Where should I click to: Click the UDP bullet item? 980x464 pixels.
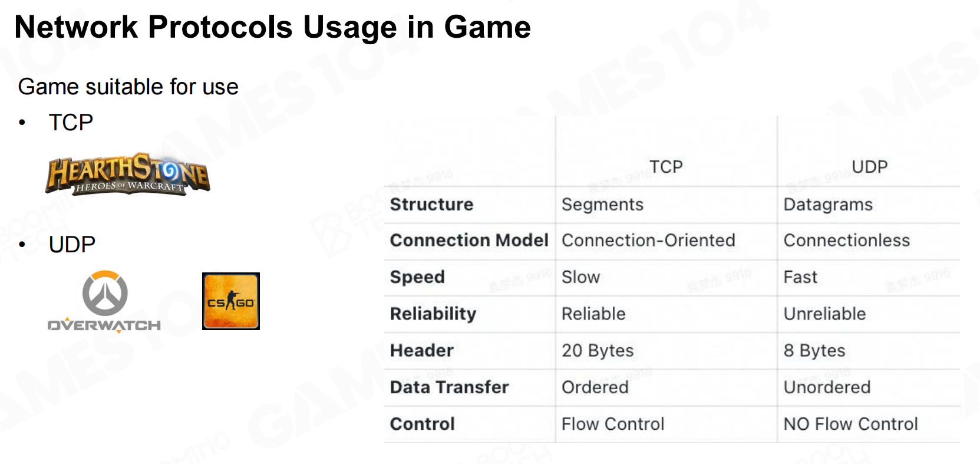[72, 244]
